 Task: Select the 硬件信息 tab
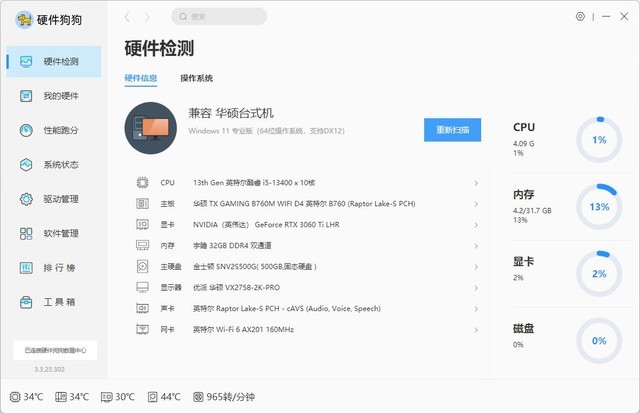click(140, 78)
